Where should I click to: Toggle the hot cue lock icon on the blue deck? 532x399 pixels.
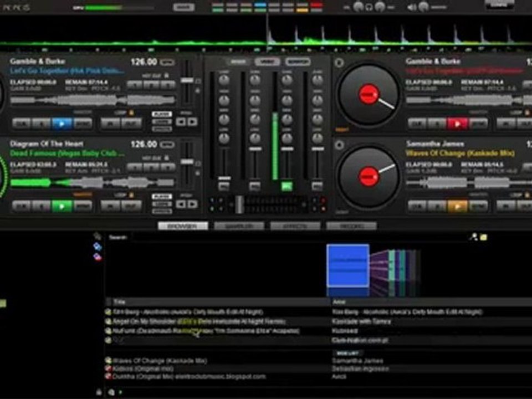(x=167, y=75)
